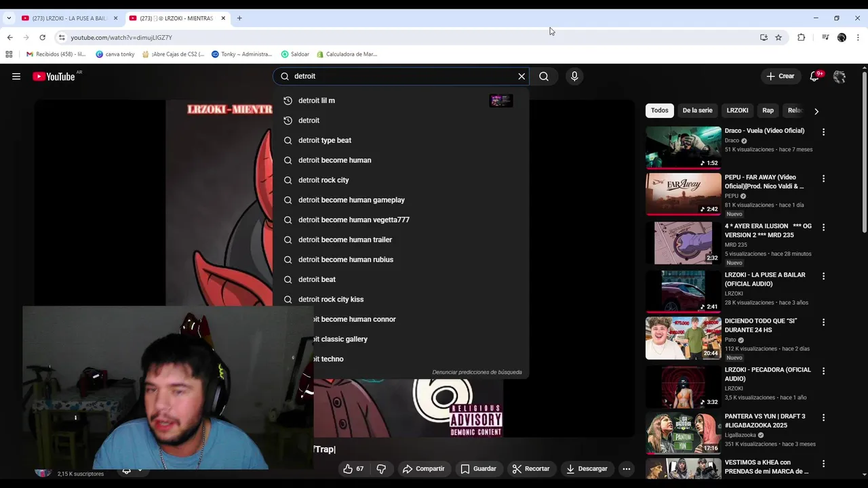Open options for "LA PUSE A BAILAR" video
868x488 pixels.
pyautogui.click(x=823, y=277)
